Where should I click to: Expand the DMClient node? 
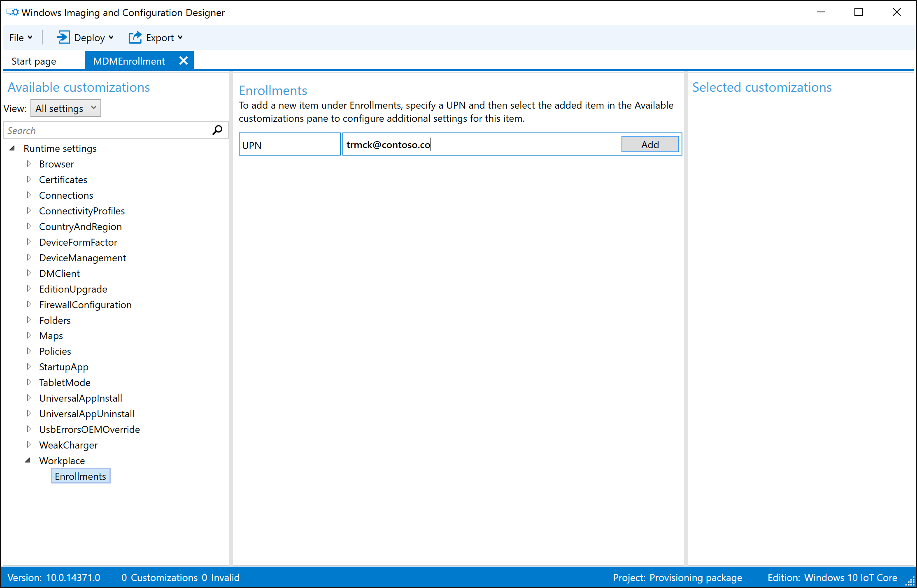coord(29,273)
